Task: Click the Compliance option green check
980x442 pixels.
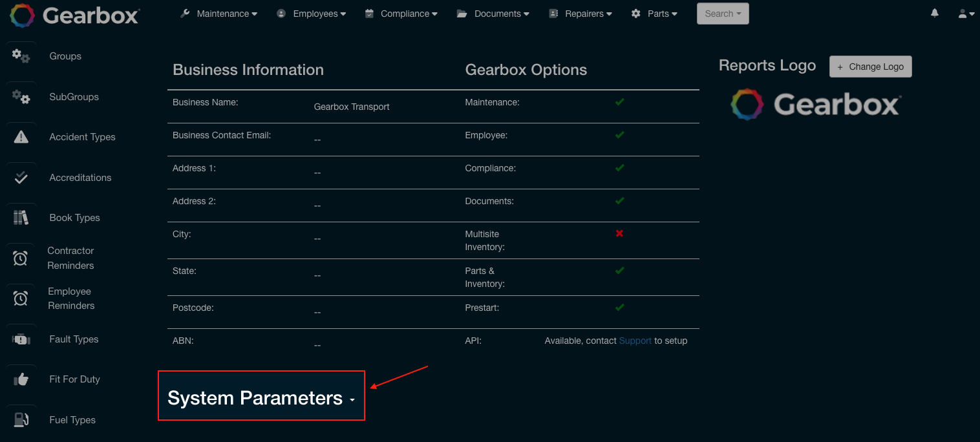Action: point(619,168)
